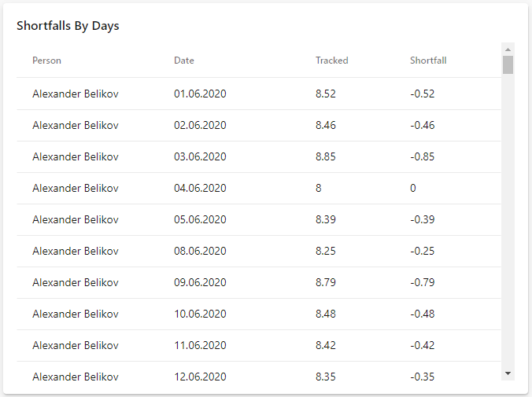Click the Date column header
This screenshot has width=532, height=397.
[184, 61]
